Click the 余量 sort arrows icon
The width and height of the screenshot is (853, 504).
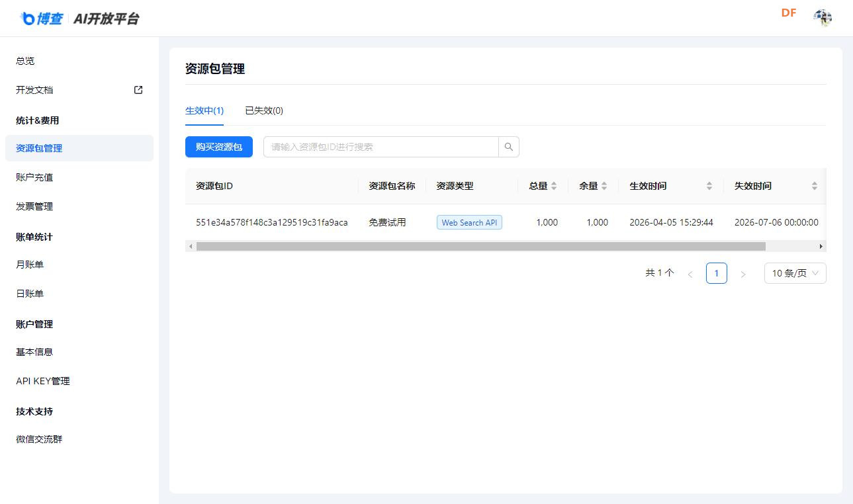click(603, 186)
